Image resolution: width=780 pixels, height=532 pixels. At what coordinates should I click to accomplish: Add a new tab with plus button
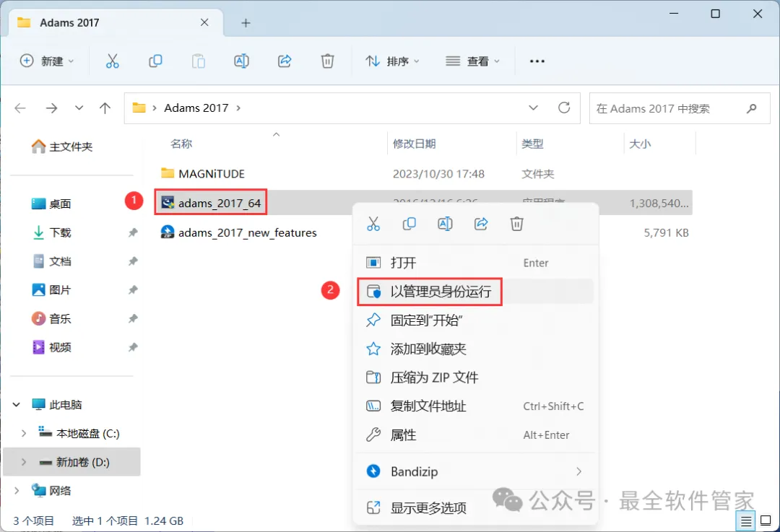coord(246,23)
